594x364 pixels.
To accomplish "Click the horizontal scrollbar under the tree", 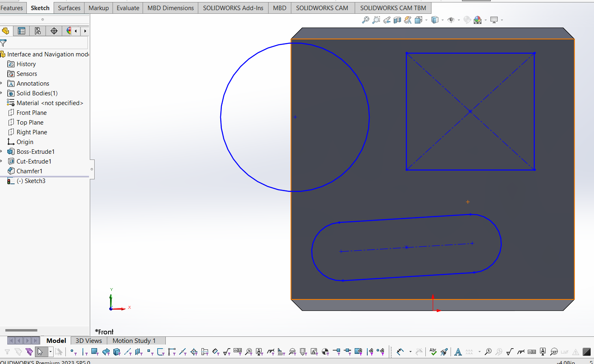I will 21,330.
